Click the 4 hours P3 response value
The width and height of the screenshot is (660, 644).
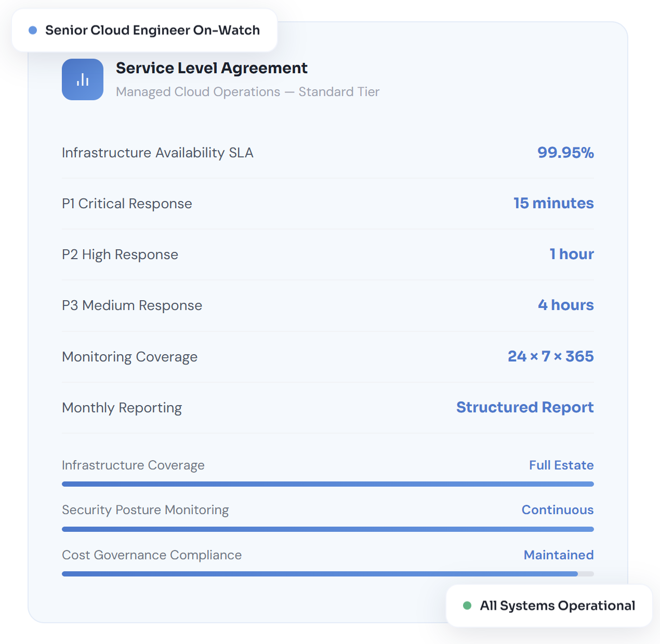pyautogui.click(x=565, y=305)
